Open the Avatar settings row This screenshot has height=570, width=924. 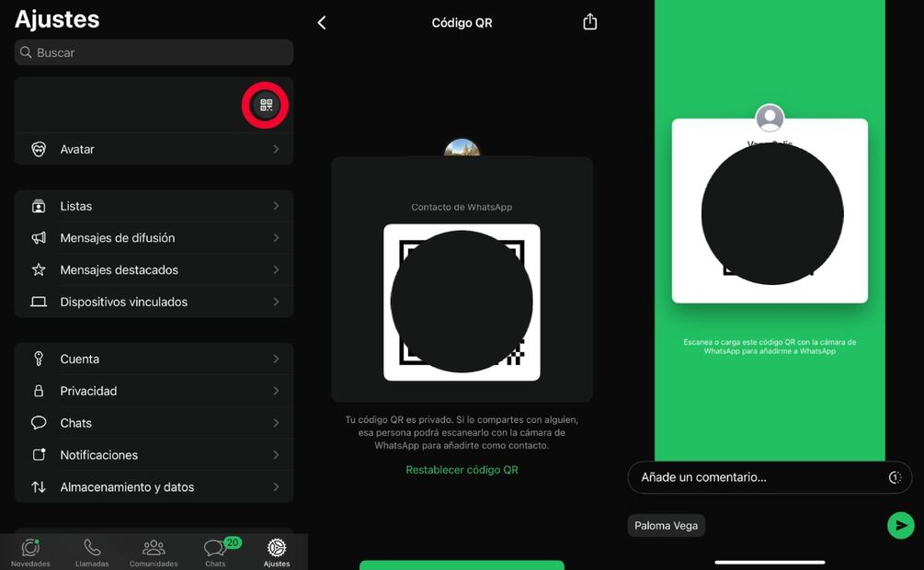coord(154,149)
